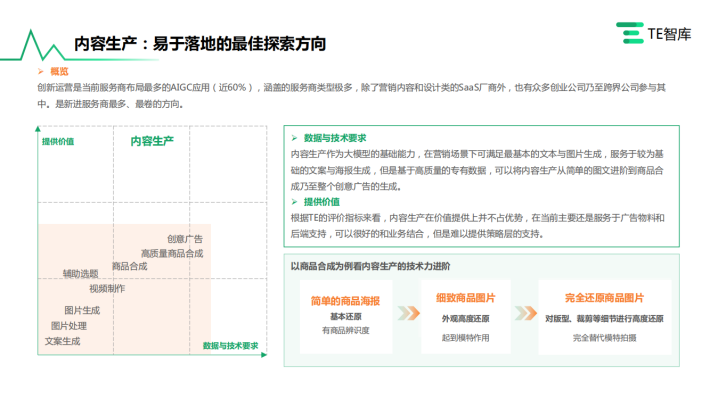This screenshot has height=399, width=710.
Task: Click the green arrow bullet before 提供价值
Action: tap(294, 202)
